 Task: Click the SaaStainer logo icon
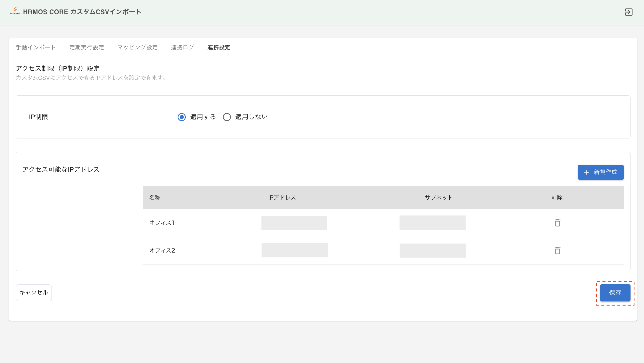coord(15,11)
